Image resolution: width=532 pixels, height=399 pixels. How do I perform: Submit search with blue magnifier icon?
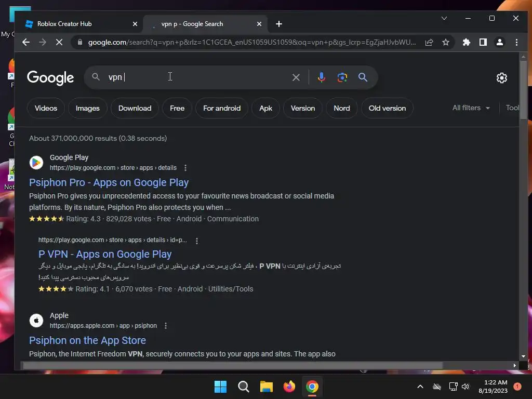[x=363, y=77]
